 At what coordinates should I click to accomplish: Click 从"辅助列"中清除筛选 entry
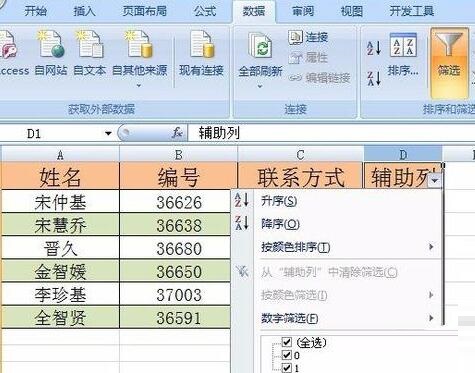coord(329,272)
